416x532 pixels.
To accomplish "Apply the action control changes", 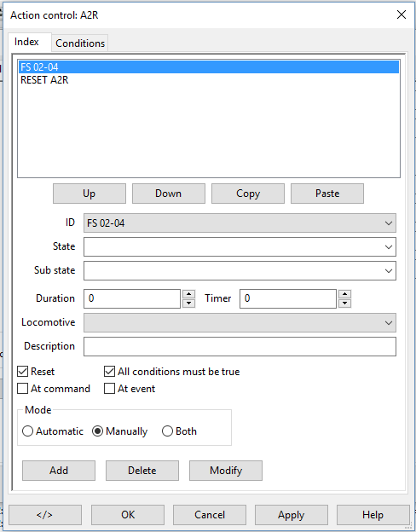I will point(292,515).
